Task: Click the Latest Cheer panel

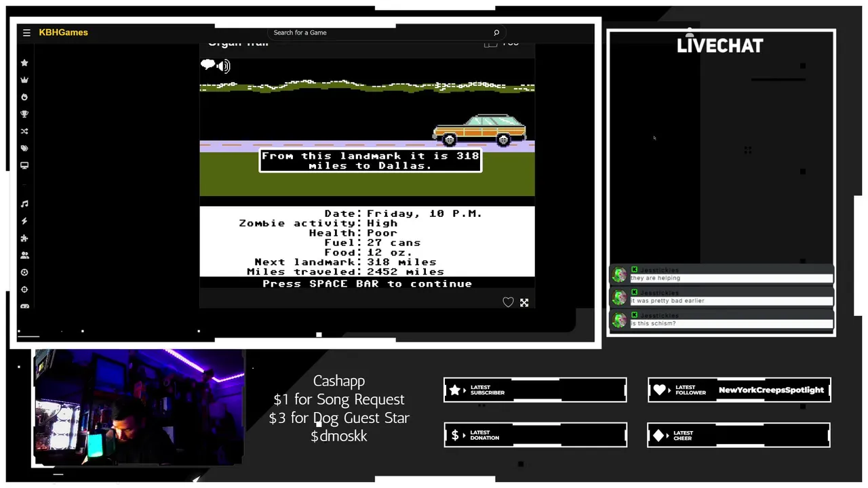Action: pyautogui.click(x=739, y=435)
